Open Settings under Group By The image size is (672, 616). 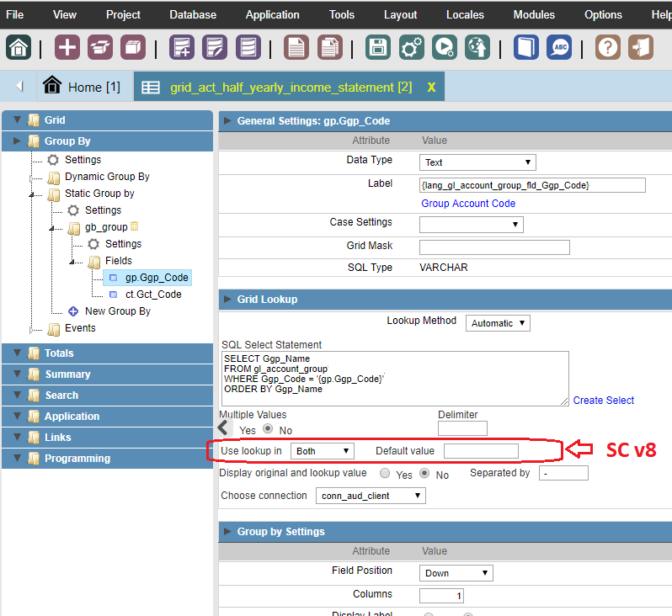pos(83,160)
